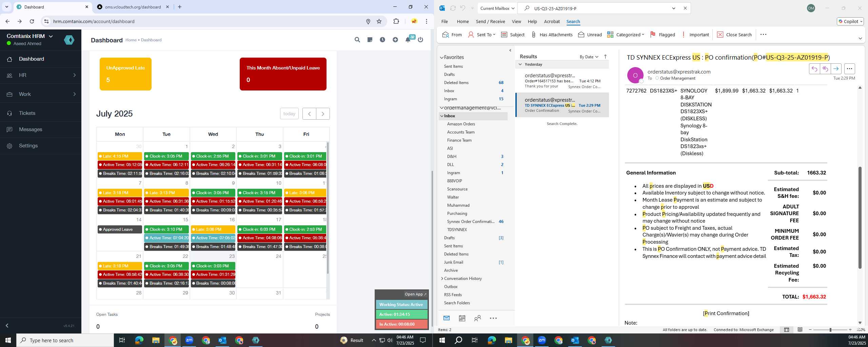Go to previous month on calendar
The width and height of the screenshot is (868, 347).
pyautogui.click(x=309, y=114)
